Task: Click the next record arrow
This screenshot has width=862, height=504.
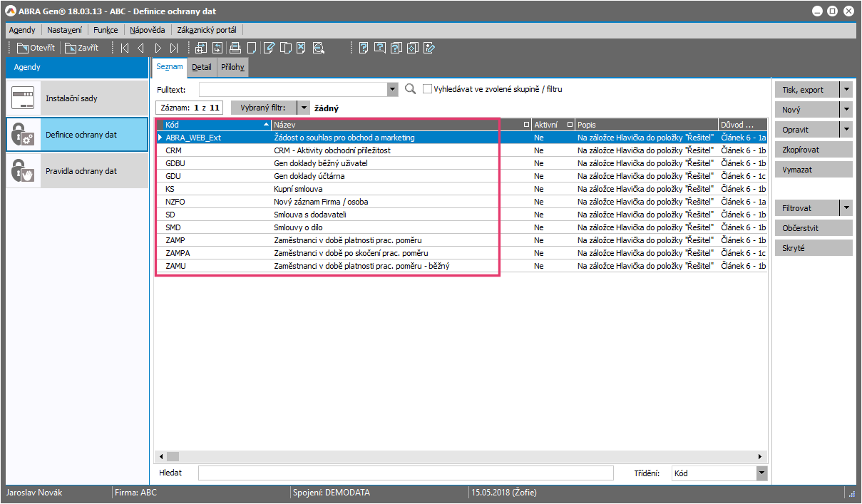Action: pyautogui.click(x=158, y=48)
